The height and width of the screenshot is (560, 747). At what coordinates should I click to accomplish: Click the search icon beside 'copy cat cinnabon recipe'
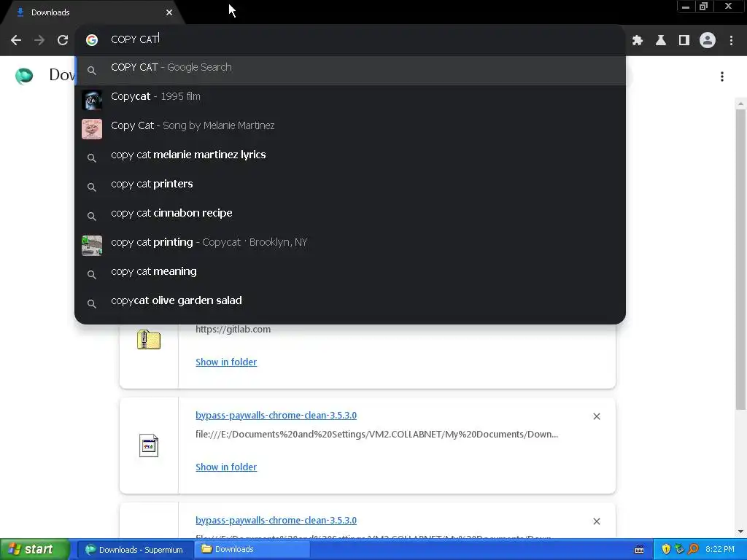91,216
